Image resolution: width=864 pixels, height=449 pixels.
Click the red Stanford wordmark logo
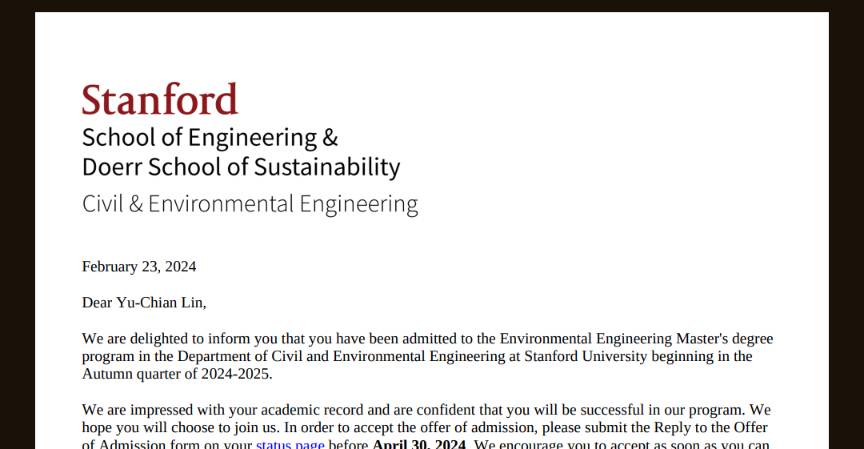160,100
